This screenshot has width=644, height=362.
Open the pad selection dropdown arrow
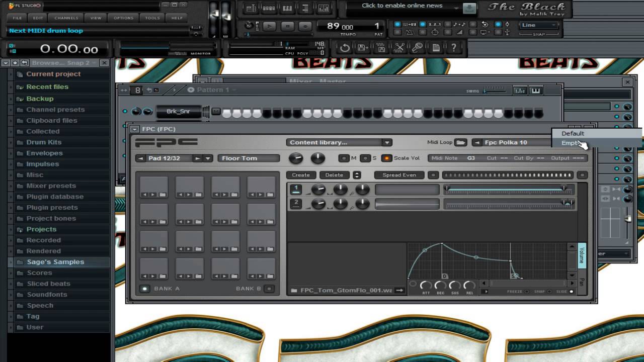[x=208, y=158]
